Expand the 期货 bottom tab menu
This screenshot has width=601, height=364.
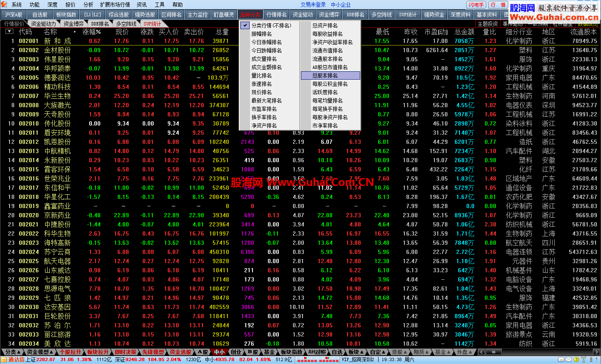(421, 352)
